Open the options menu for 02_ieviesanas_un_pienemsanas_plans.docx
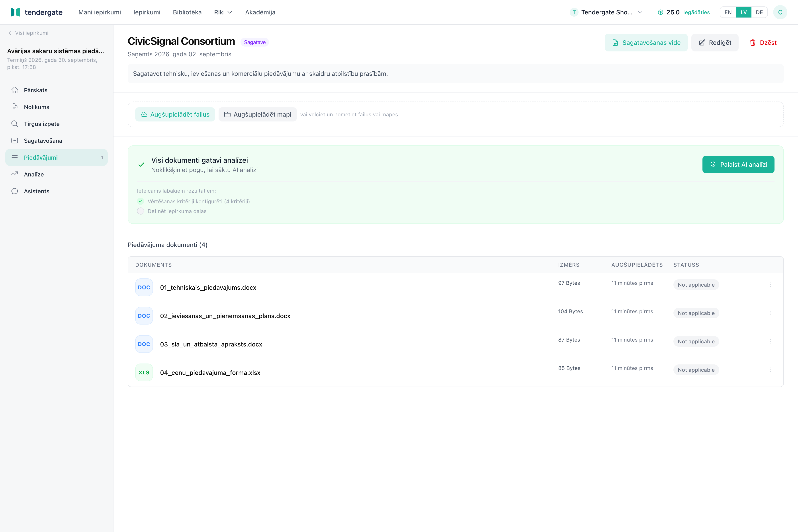 coord(770,313)
